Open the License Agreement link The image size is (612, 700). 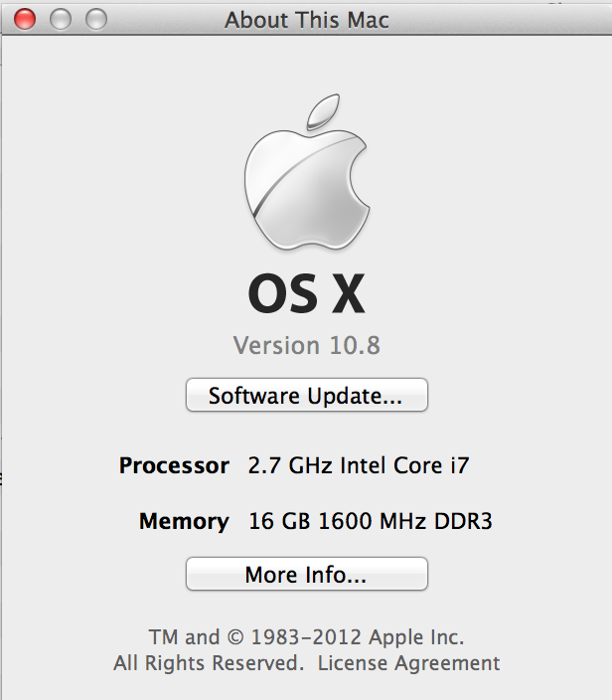click(x=408, y=663)
